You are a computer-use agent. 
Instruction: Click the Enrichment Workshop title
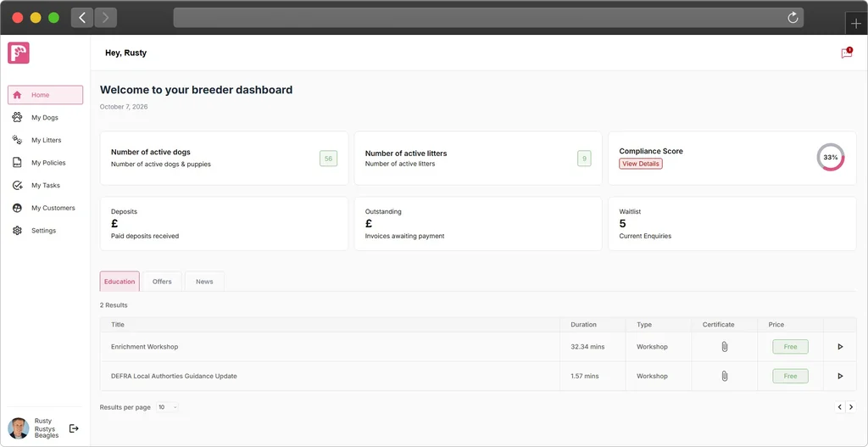(x=144, y=347)
